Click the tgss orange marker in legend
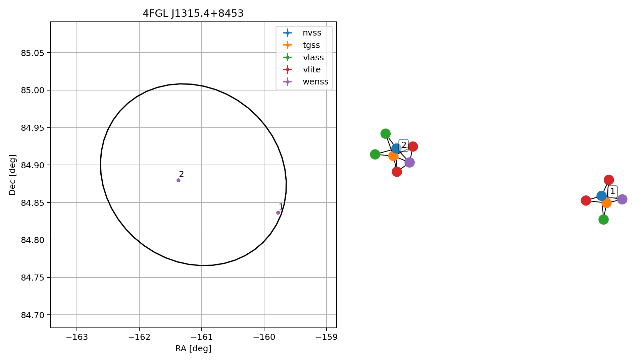 [x=288, y=45]
